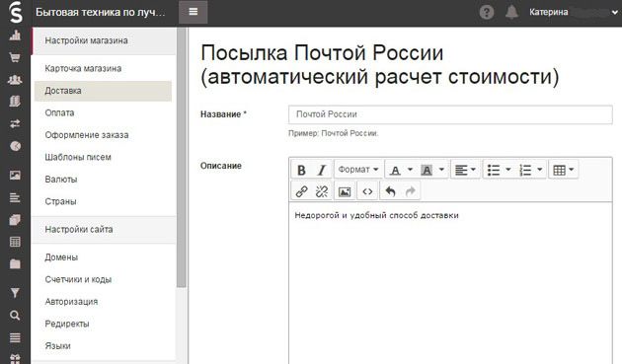Open the text alignment dropdown
Viewport: 622px width, 364px height.
click(x=465, y=170)
